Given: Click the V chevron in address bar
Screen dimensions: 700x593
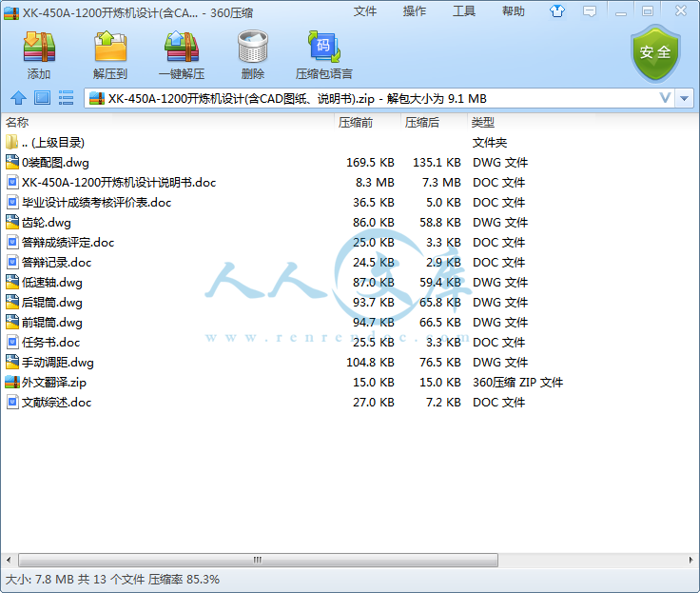Looking at the screenshot, I should tap(665, 98).
